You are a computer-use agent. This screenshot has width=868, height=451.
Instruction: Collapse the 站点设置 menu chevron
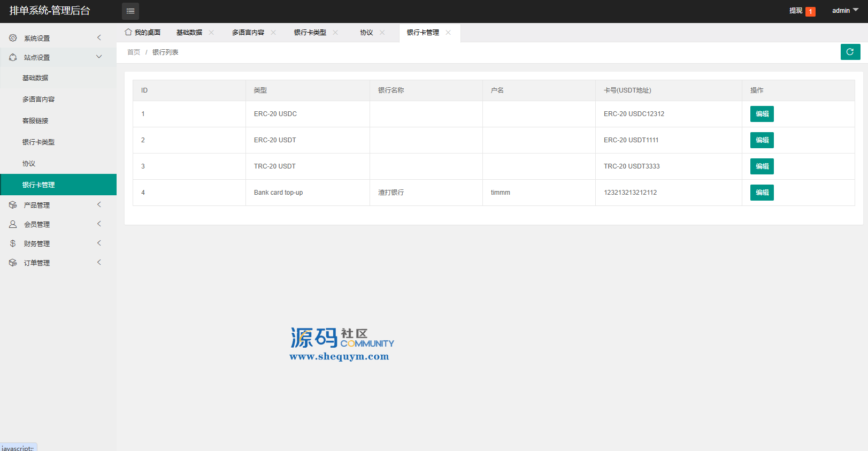point(99,57)
